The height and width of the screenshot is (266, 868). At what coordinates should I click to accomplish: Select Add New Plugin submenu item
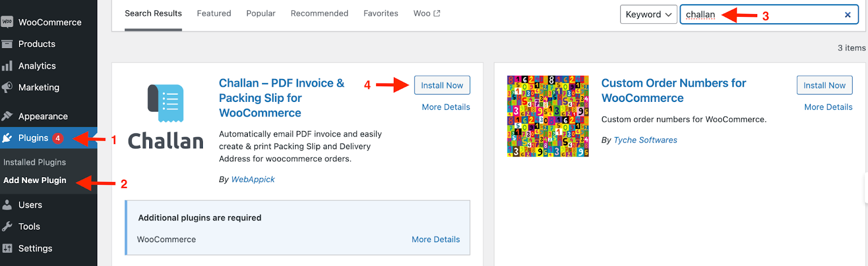35,180
